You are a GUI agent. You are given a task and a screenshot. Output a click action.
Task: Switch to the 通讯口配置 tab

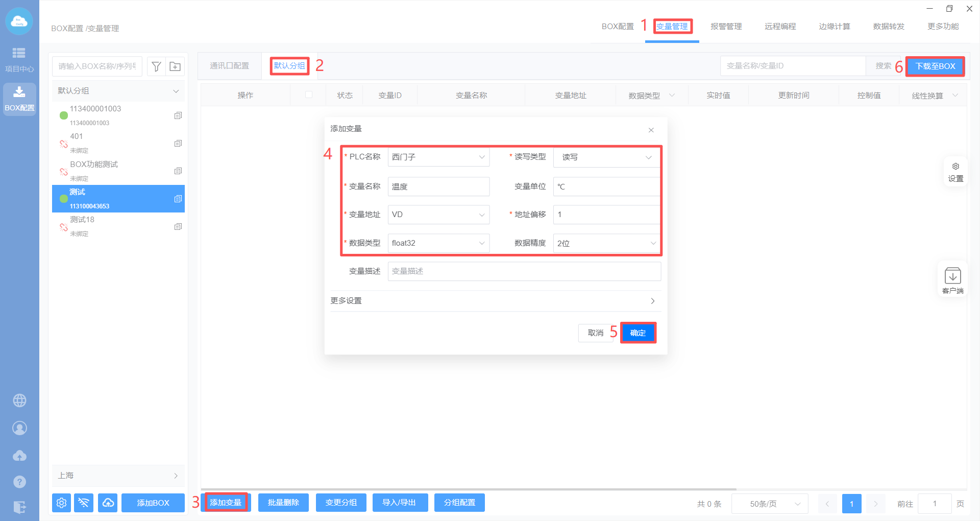230,66
